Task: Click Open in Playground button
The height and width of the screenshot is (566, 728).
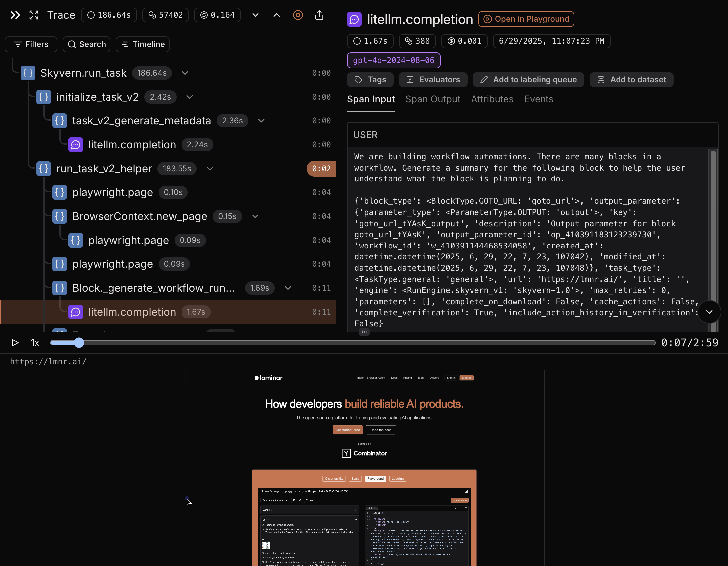Action: click(x=526, y=19)
